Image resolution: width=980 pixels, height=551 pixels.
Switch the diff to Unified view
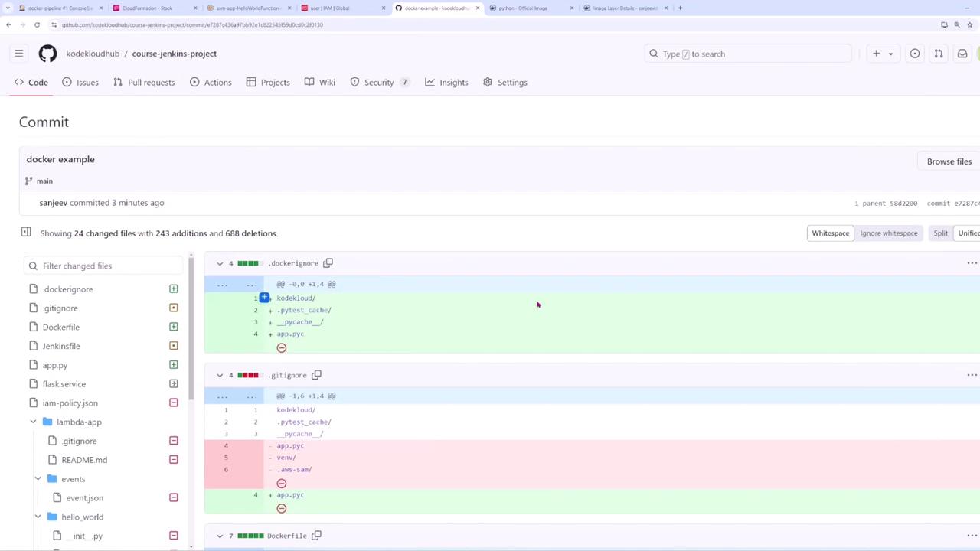[969, 233]
